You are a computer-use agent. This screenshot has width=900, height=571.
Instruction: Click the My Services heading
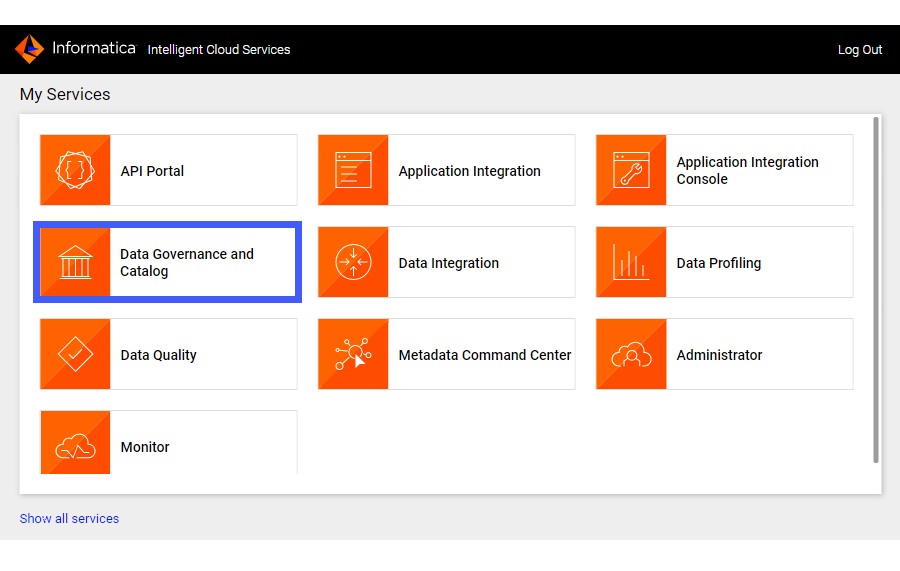(65, 94)
